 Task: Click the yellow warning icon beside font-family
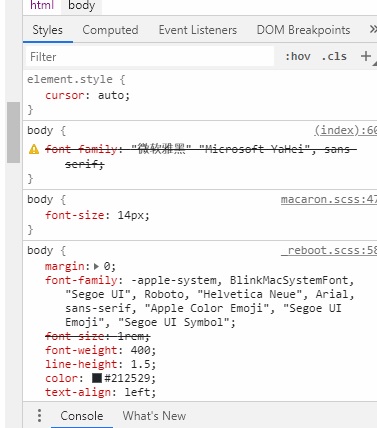click(34, 149)
